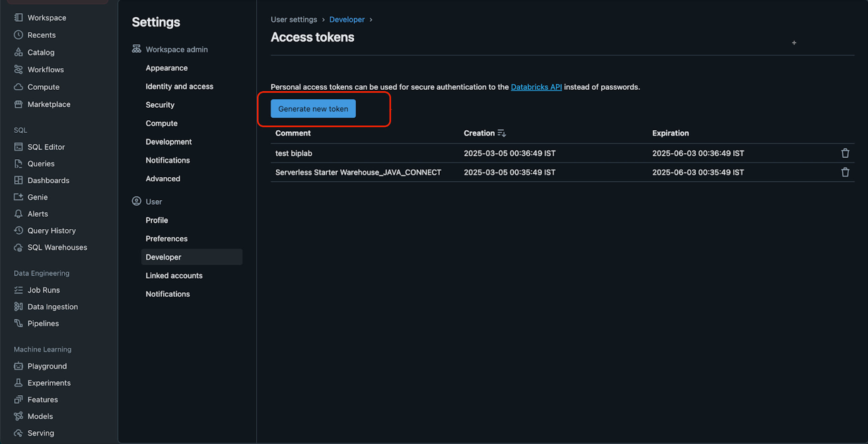Click the Pipelines icon

(18, 323)
